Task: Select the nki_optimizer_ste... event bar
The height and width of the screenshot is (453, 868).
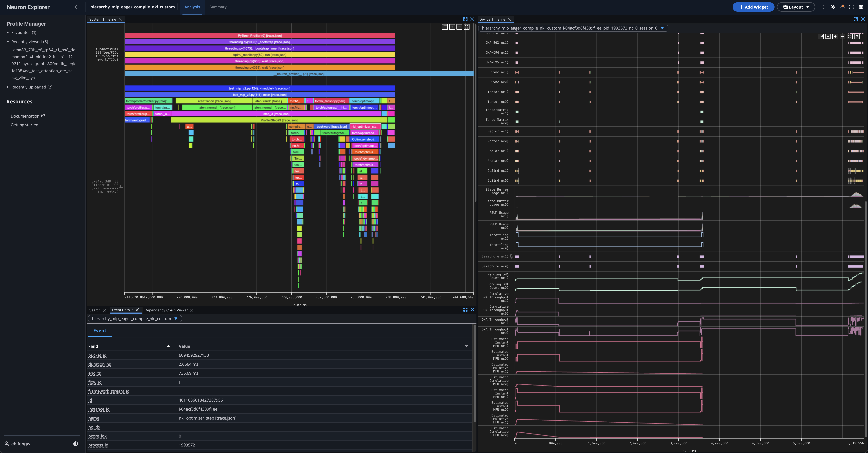Action: click(x=365, y=127)
